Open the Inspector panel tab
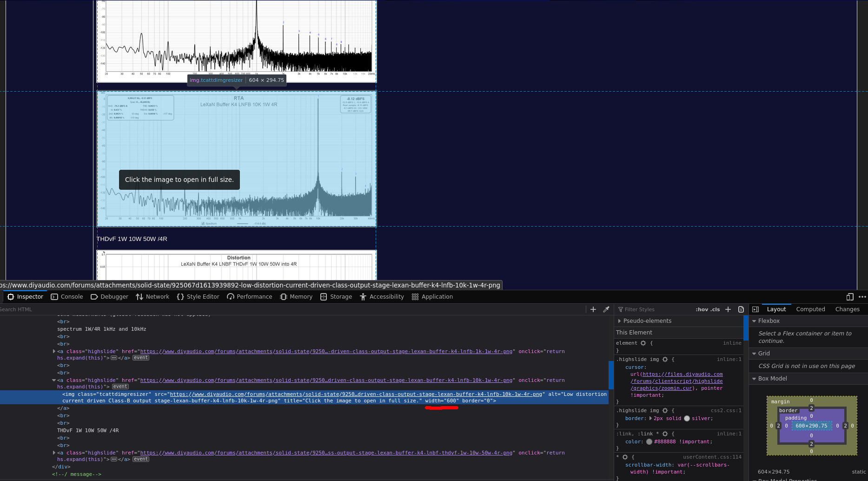The width and height of the screenshot is (868, 481). [x=26, y=297]
